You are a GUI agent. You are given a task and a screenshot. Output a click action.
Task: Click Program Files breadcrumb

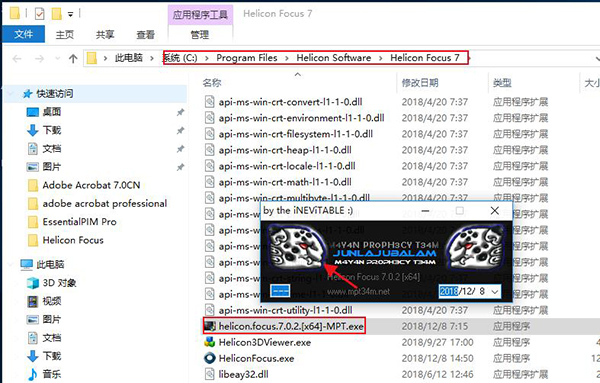coord(247,58)
